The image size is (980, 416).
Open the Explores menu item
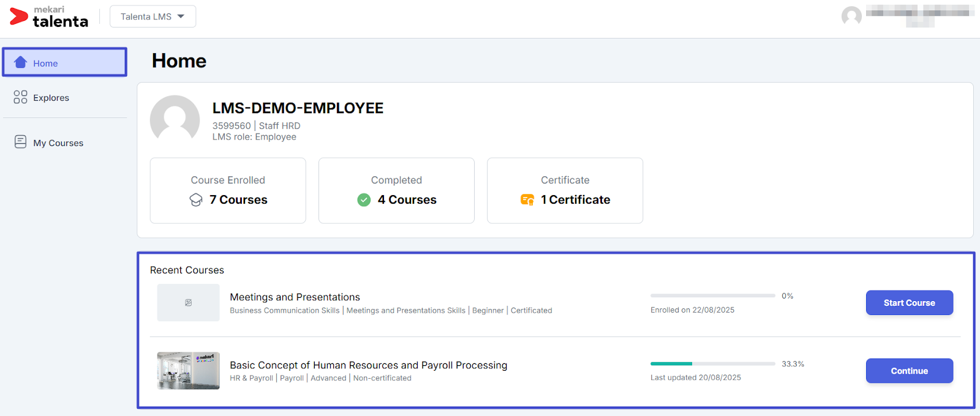tap(51, 98)
